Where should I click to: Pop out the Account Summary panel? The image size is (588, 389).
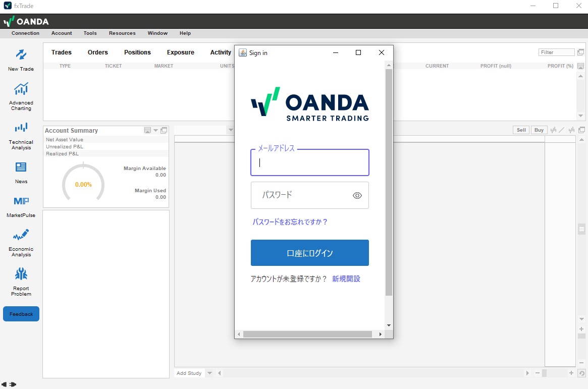pos(164,130)
